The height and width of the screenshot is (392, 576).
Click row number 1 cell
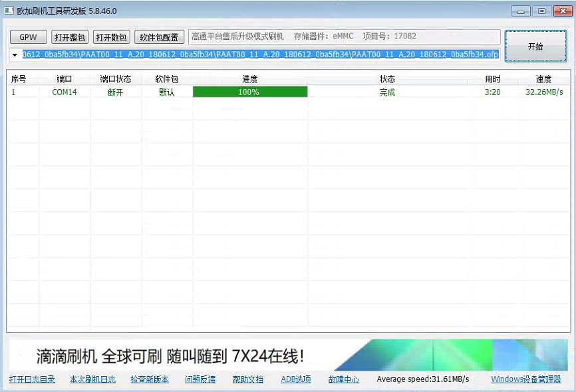pos(13,92)
